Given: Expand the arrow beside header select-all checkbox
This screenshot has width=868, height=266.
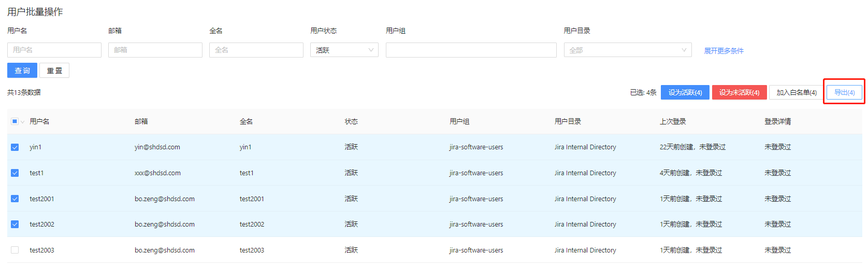Looking at the screenshot, I should [x=23, y=122].
